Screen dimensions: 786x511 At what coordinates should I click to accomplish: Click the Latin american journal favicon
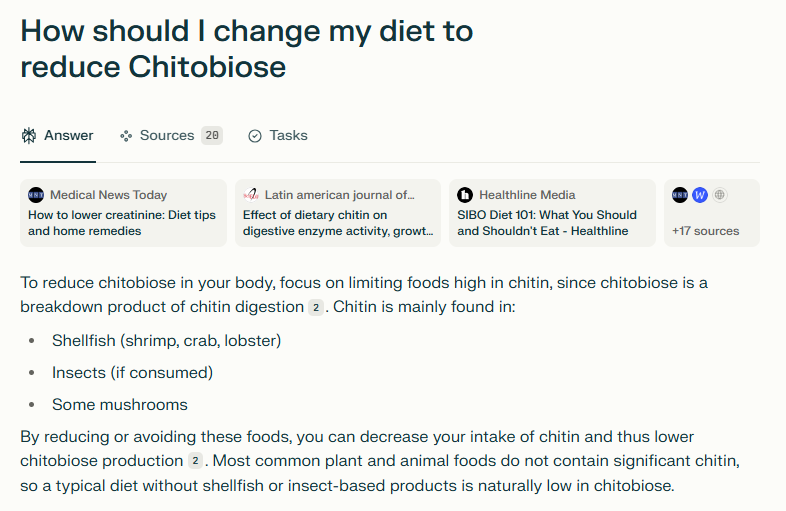(x=251, y=195)
